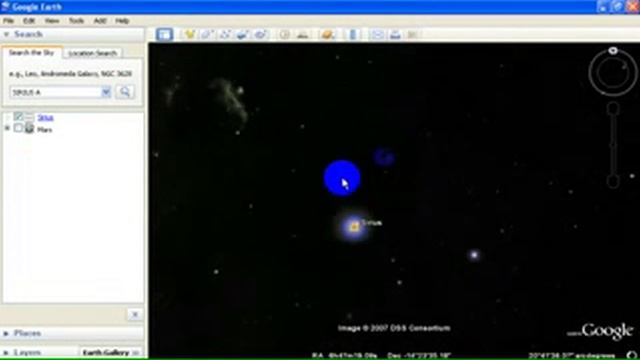Switch to the Search the Sky tab
This screenshot has width=640, height=360.
[31, 53]
